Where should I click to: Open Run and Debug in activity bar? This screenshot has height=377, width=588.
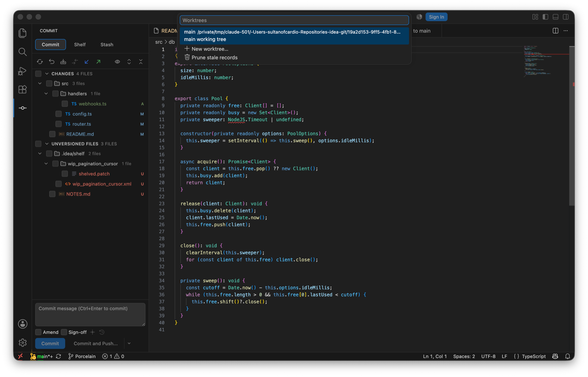pyautogui.click(x=22, y=71)
